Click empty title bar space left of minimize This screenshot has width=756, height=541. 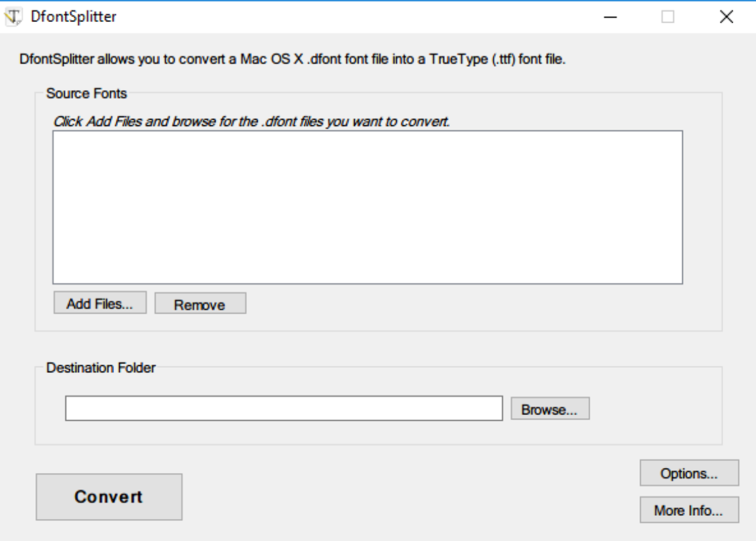click(x=378, y=17)
